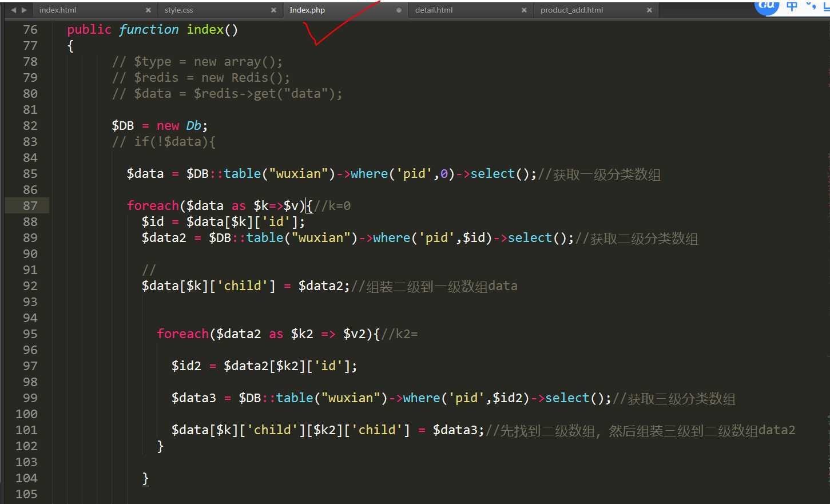The height and width of the screenshot is (504, 830).
Task: Click the '$data3' variable at start of line 99
Action: (x=194, y=398)
